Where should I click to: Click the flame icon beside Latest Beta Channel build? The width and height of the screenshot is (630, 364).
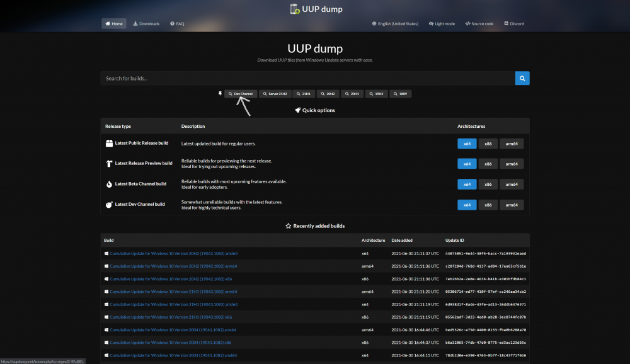(109, 184)
